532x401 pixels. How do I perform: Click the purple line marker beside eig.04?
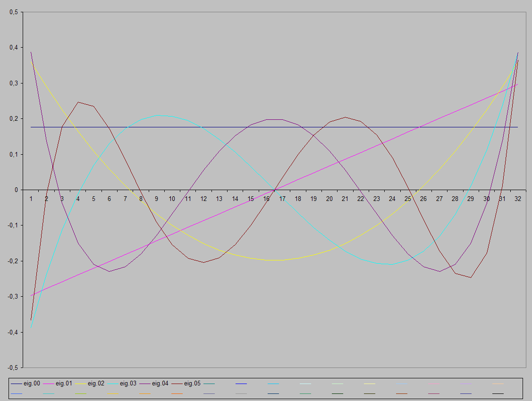tap(145, 384)
